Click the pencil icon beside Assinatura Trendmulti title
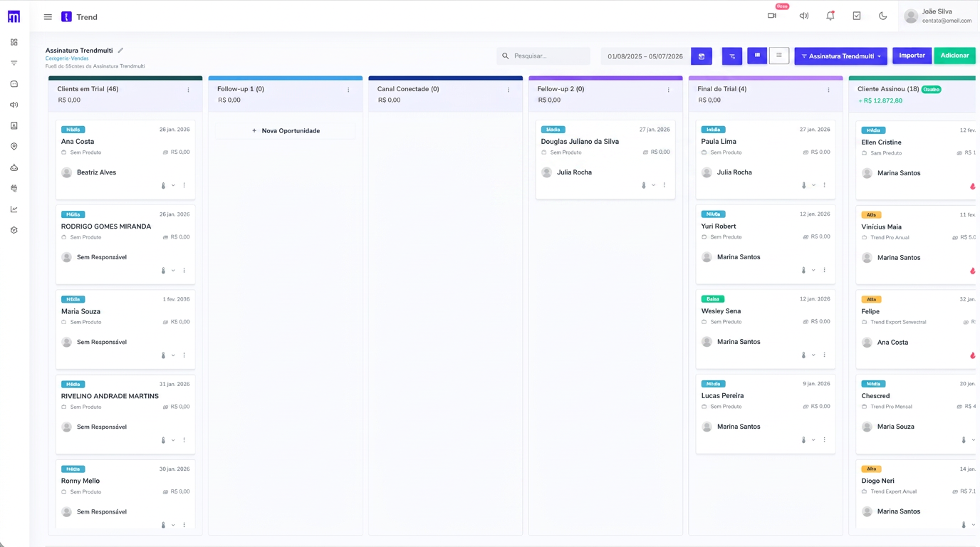The image size is (980, 547). pos(120,51)
